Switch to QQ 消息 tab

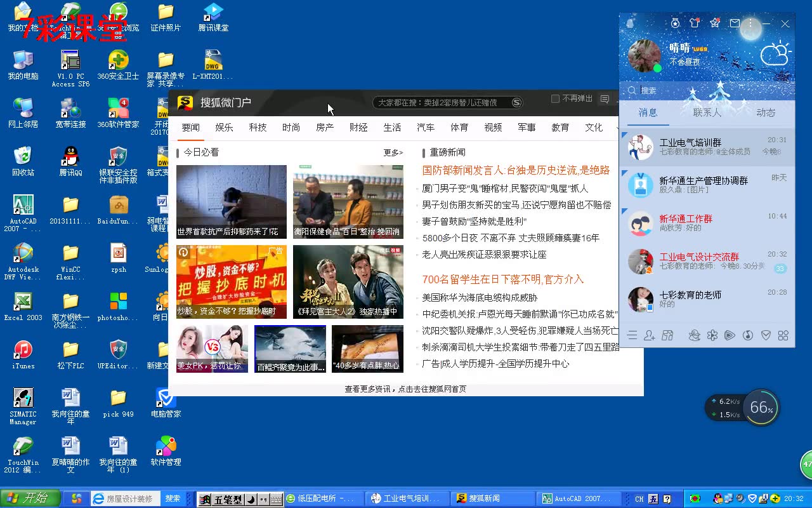(648, 113)
